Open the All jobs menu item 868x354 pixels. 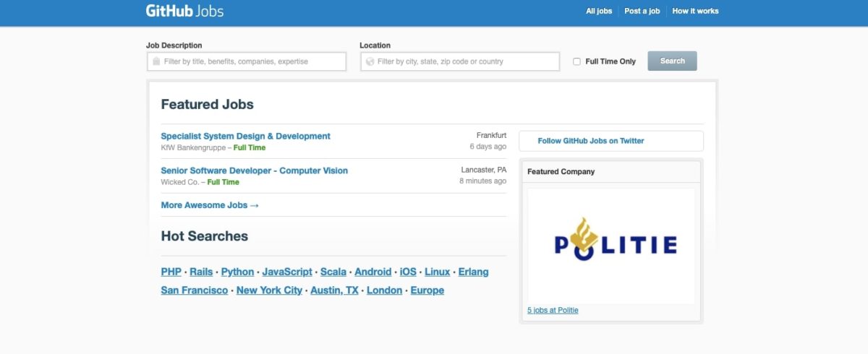599,11
